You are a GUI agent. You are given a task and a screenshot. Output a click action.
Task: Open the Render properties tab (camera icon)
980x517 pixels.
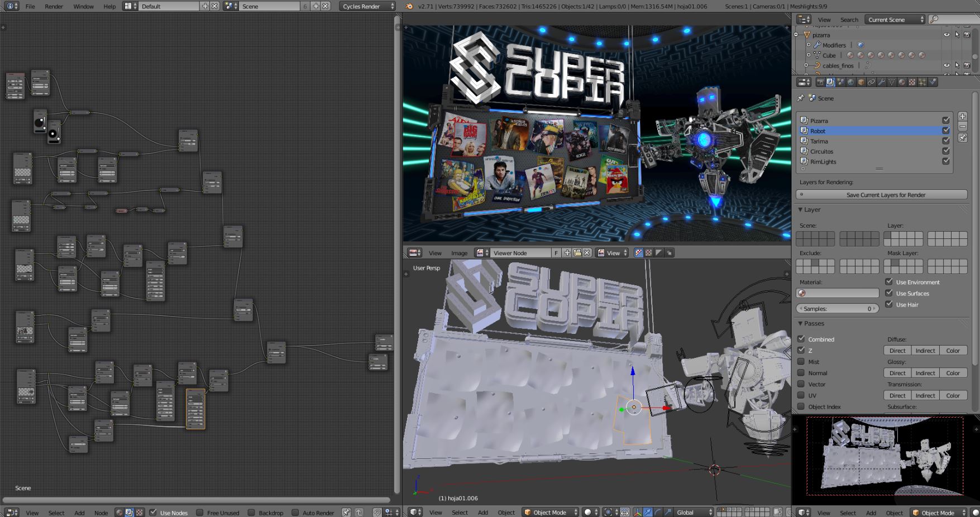pos(820,82)
